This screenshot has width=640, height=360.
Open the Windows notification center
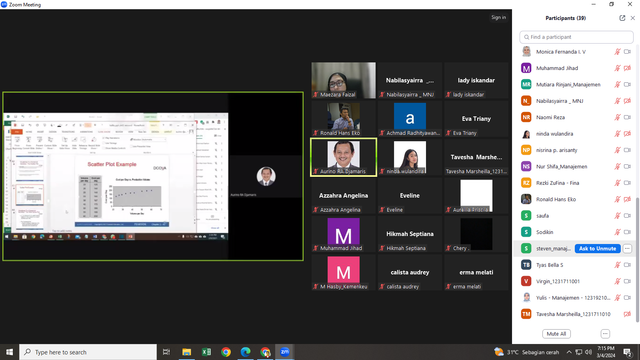627,352
